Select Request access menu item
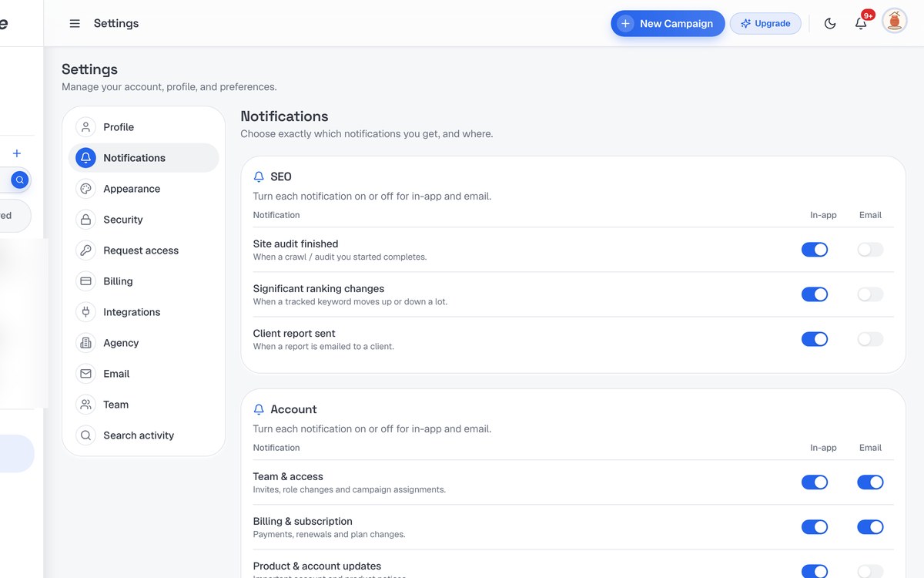The image size is (924, 578). (144, 250)
